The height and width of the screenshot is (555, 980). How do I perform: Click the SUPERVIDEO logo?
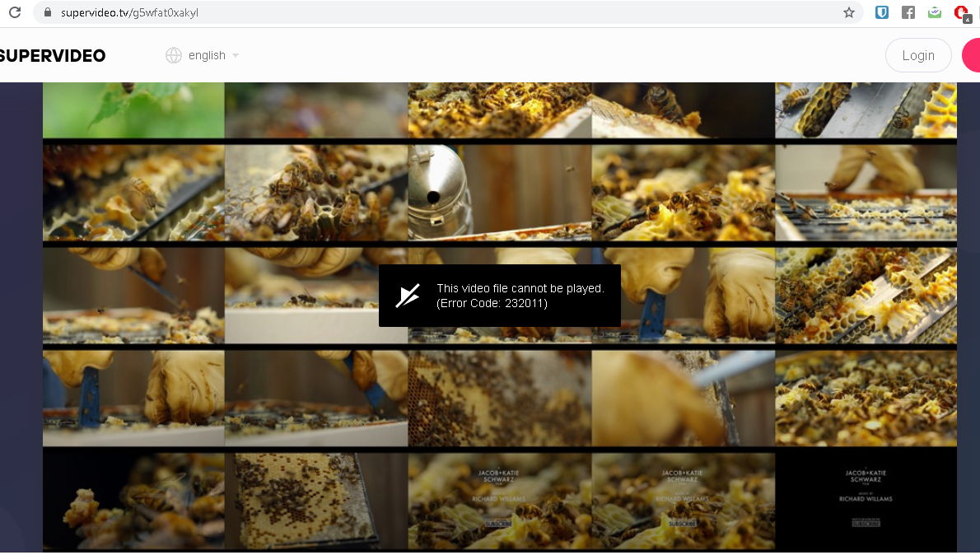(x=53, y=56)
